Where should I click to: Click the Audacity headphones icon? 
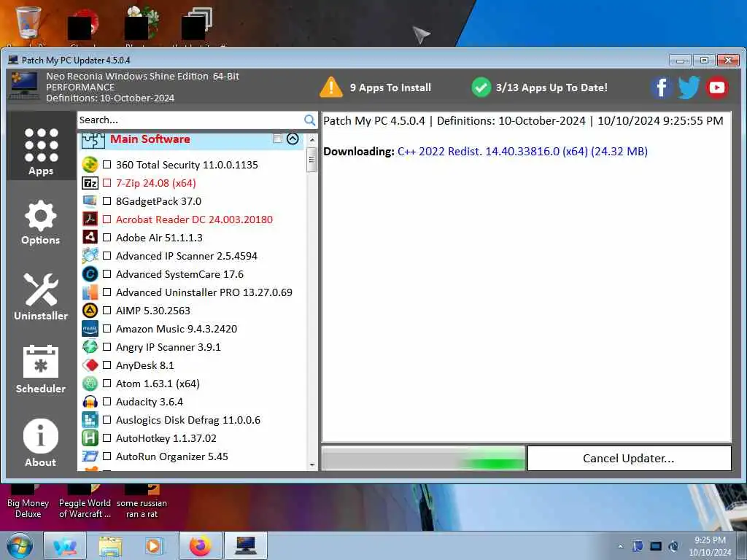tap(90, 402)
